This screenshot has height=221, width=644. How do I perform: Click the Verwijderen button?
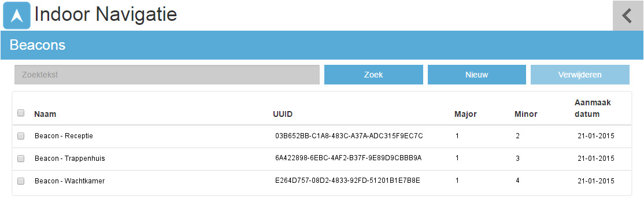tap(580, 75)
